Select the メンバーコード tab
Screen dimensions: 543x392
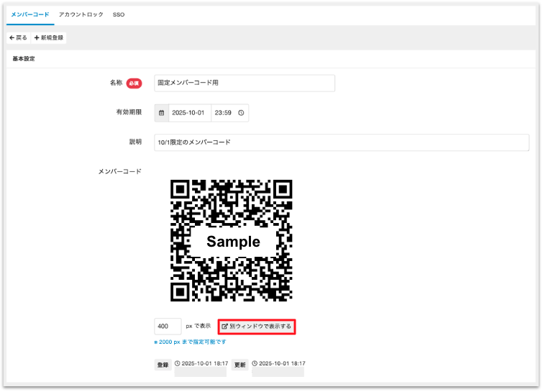click(x=29, y=14)
